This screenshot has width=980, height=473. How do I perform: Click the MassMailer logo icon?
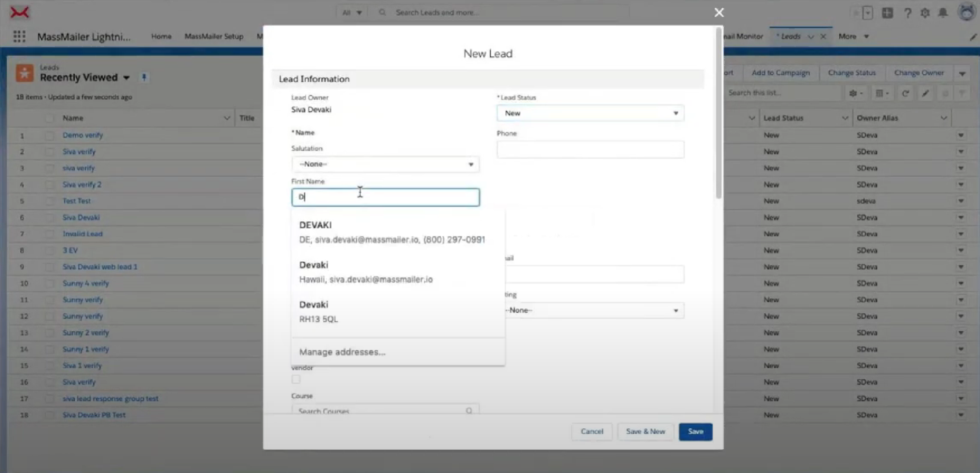pos(19,12)
